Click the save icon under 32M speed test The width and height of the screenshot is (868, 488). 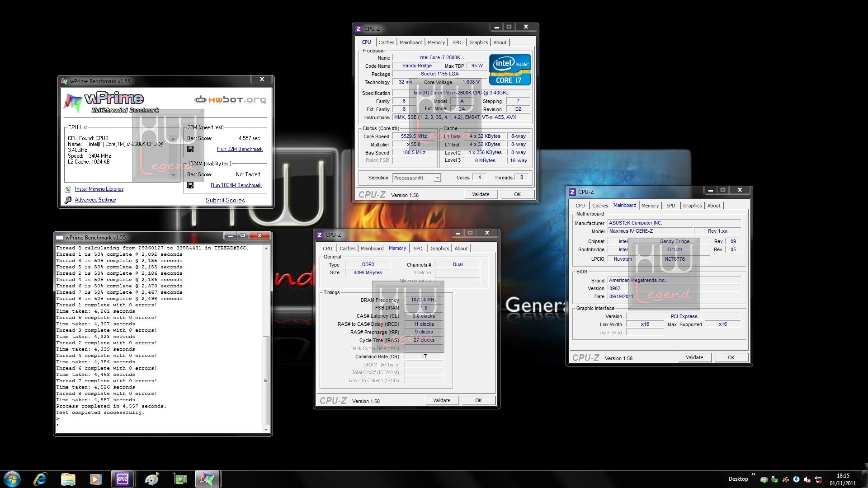(x=190, y=149)
